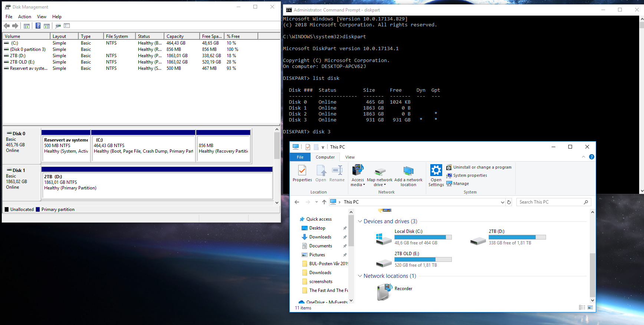Screen dimensions: 644x325
Task: Expand the address bar history dropdown
Action: click(503, 202)
